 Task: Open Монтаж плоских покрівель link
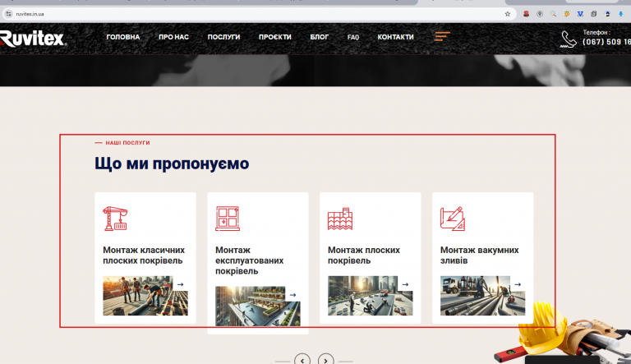364,256
